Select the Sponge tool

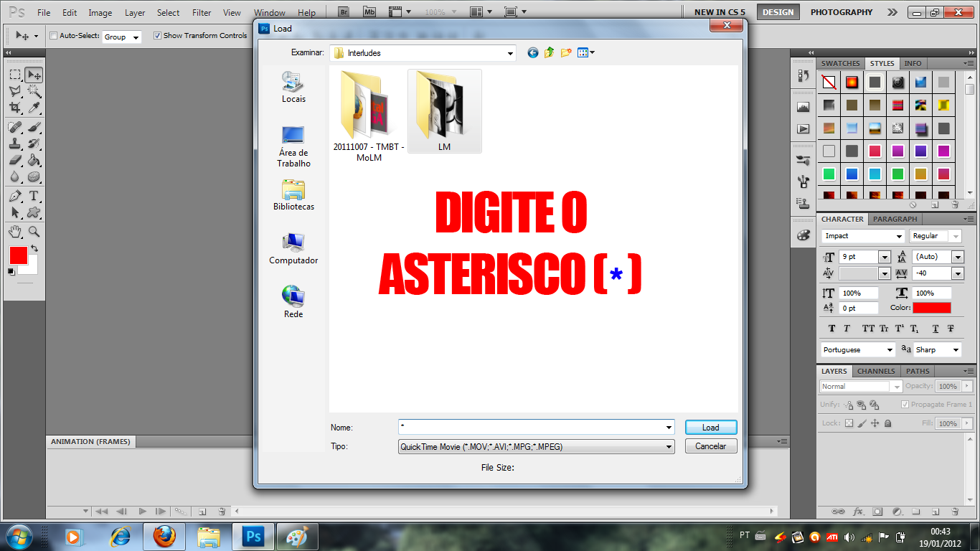(x=34, y=176)
